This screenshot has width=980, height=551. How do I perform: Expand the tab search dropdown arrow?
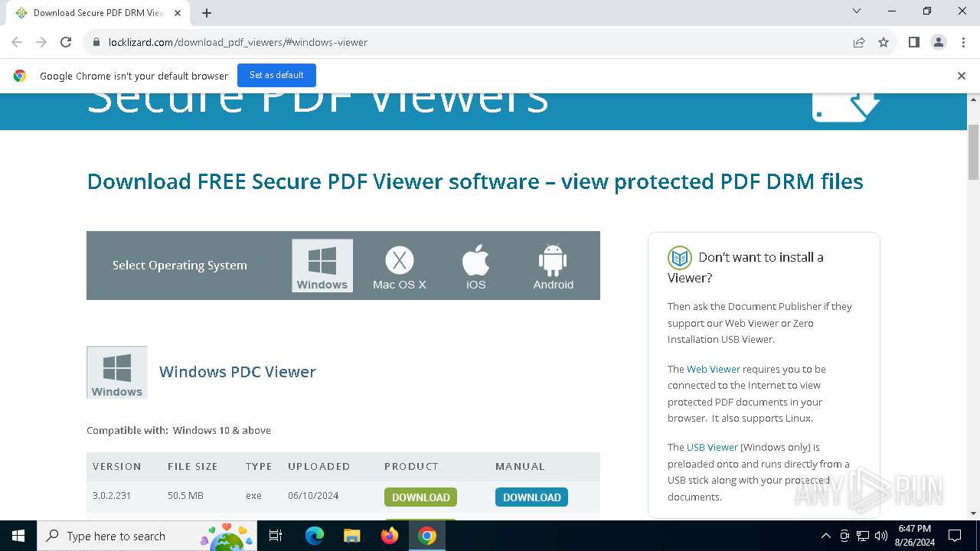857,11
